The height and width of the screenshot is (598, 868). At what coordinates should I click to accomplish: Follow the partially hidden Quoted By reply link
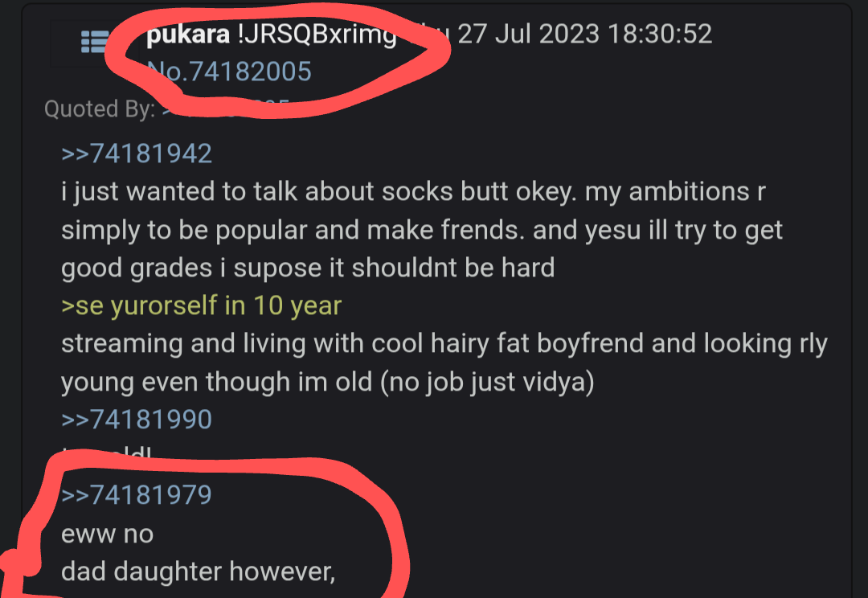pyautogui.click(x=226, y=109)
